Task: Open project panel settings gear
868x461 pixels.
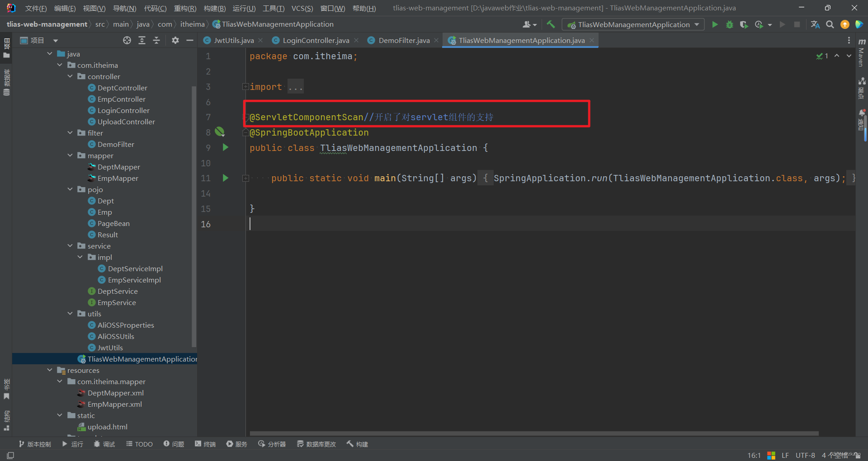Action: point(175,40)
